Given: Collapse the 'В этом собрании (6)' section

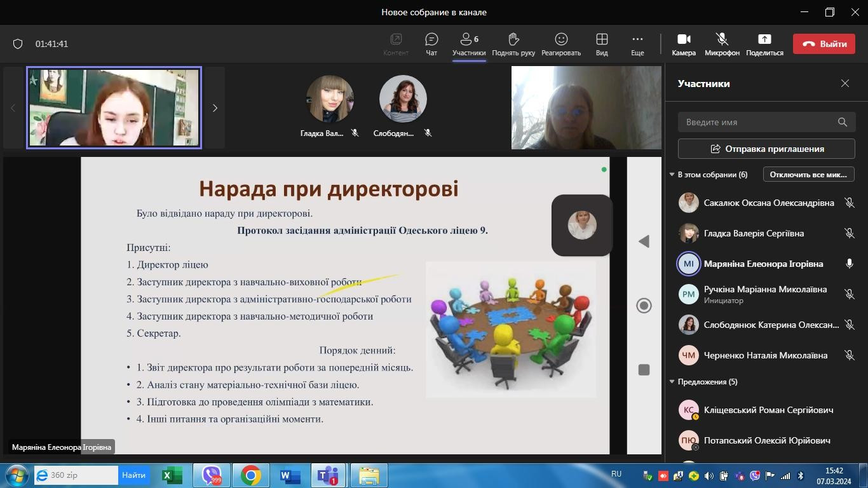Looking at the screenshot, I should [672, 175].
